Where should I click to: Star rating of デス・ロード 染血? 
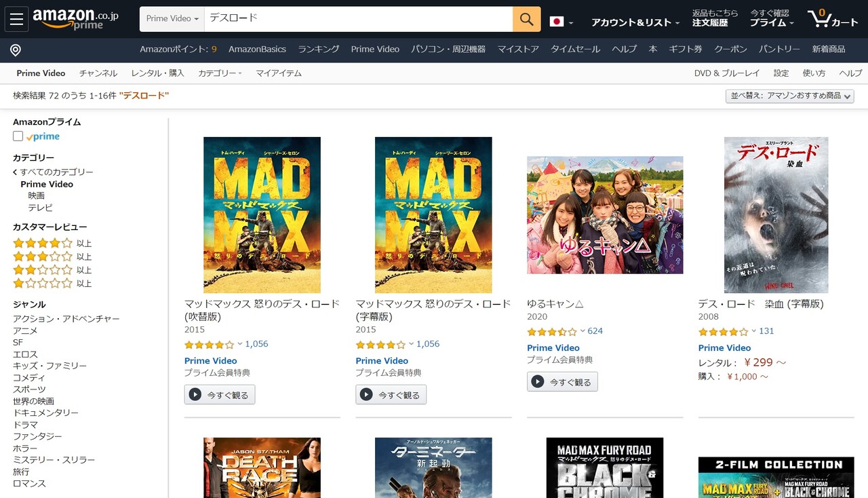[724, 332]
